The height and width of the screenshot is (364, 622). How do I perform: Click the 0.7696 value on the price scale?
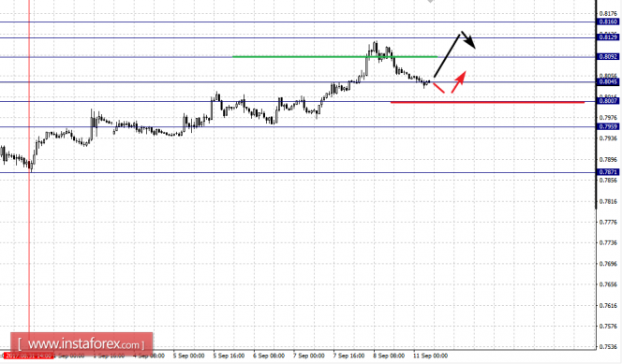point(609,263)
